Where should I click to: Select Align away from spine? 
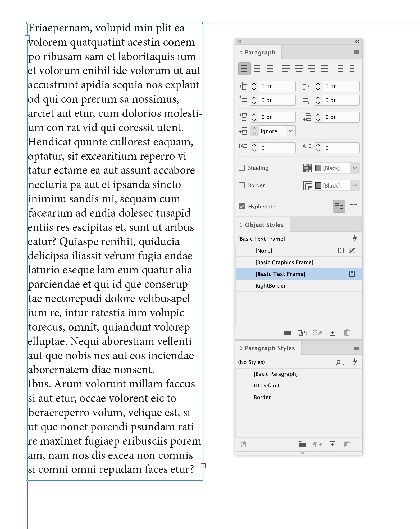click(353, 69)
